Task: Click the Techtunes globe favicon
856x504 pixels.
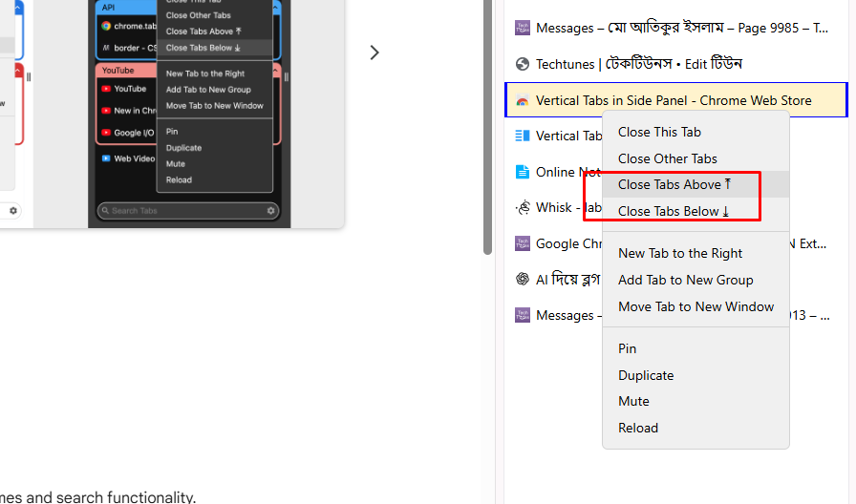Action: (523, 64)
